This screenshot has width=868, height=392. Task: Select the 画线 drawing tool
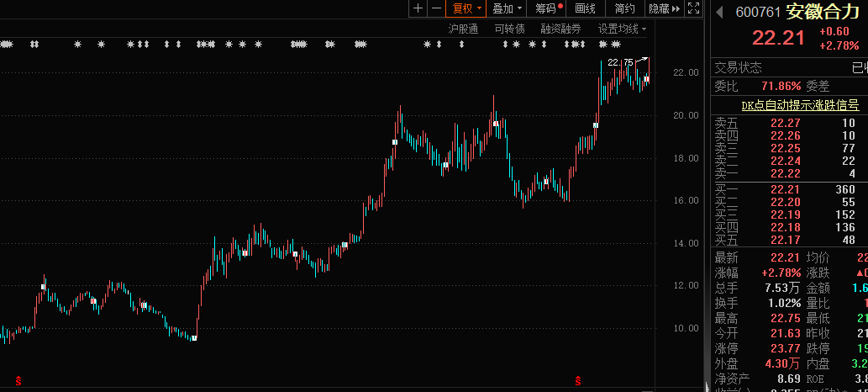586,8
